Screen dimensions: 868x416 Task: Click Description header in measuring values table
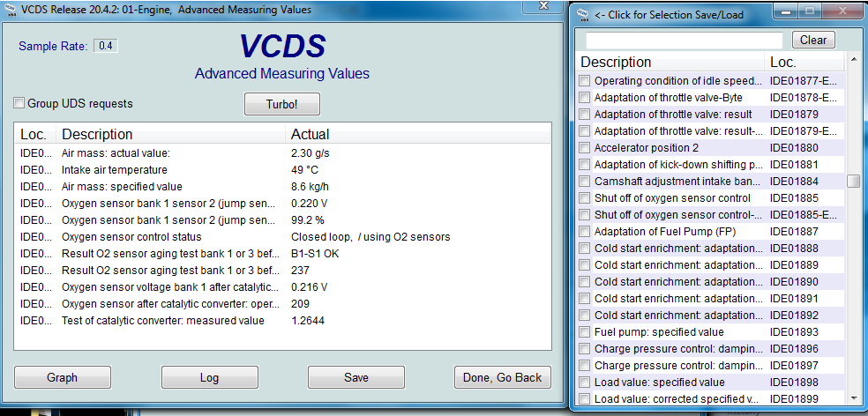click(172, 135)
